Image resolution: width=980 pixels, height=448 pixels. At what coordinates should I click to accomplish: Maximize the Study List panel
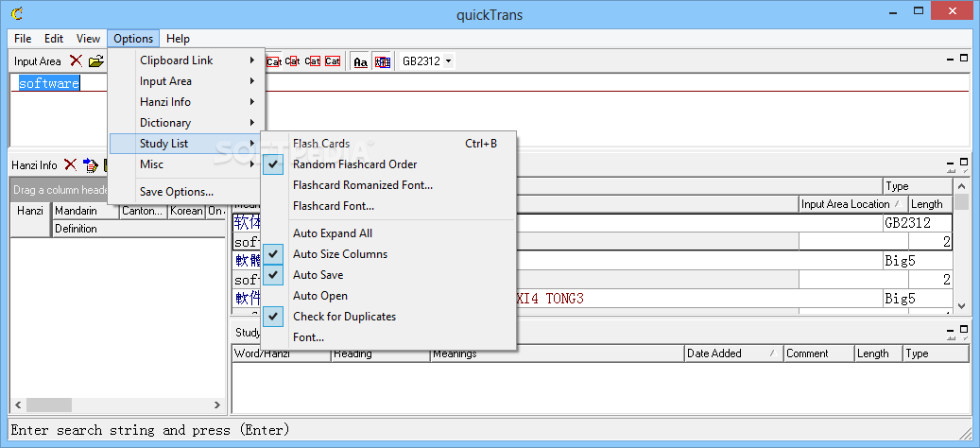click(964, 329)
